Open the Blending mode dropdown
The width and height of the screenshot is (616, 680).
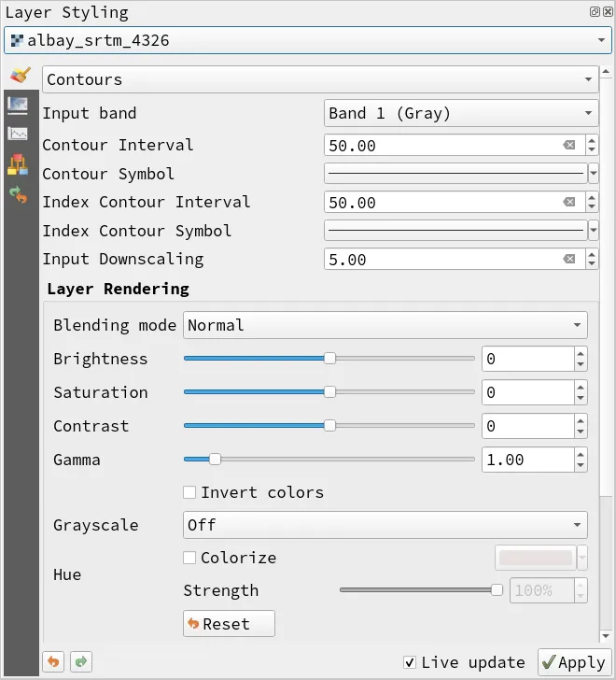tap(385, 325)
